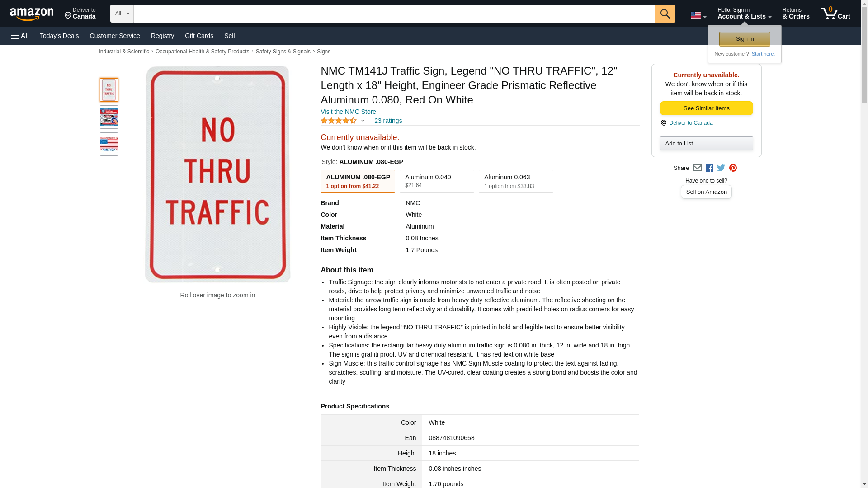
Task: Click the Amazon logo
Action: pos(32,14)
